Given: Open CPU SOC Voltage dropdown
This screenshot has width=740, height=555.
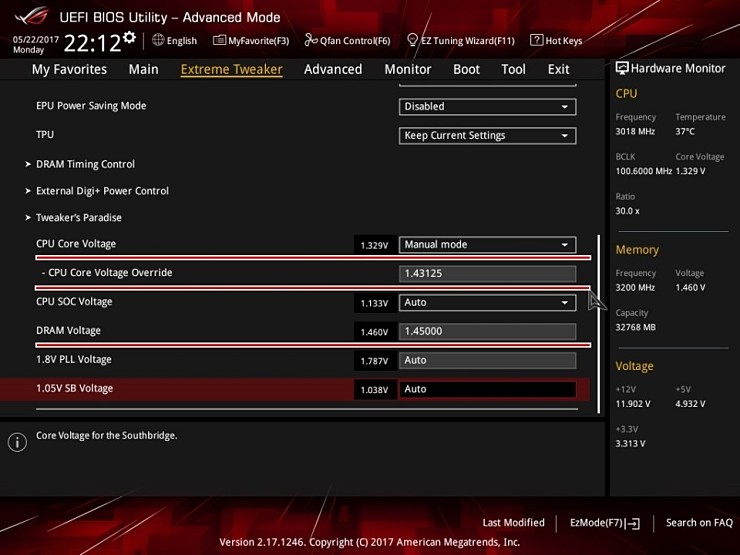Looking at the screenshot, I should (x=487, y=303).
